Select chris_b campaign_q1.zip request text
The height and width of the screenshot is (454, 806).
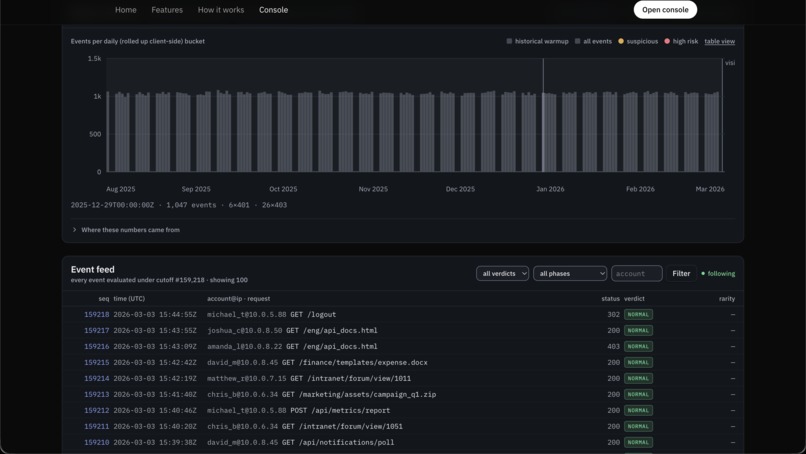[322, 394]
